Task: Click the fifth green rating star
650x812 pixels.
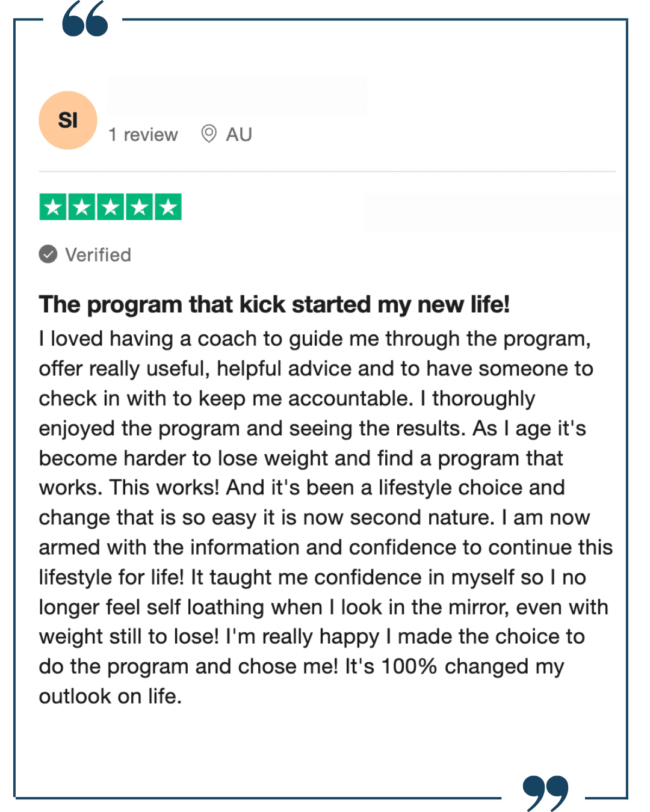Action: [169, 208]
